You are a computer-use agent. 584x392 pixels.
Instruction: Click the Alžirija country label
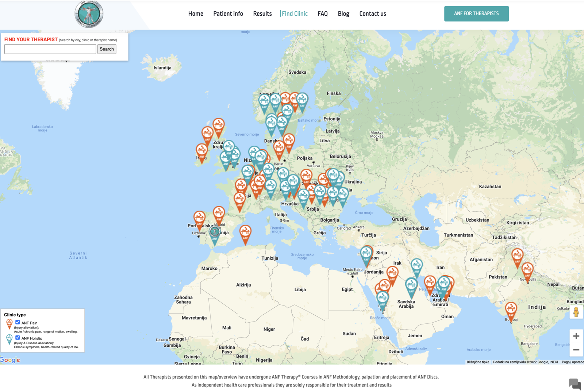coord(243,285)
